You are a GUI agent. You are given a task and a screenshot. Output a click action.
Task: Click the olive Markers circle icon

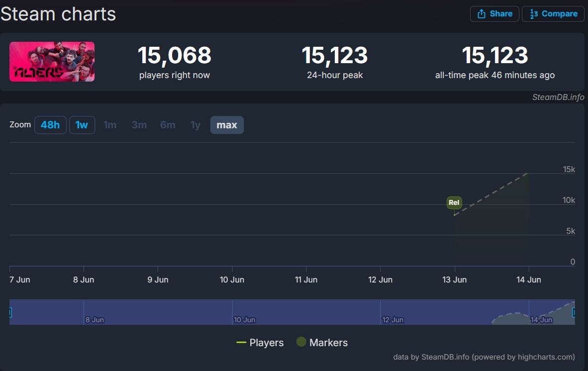pos(301,342)
